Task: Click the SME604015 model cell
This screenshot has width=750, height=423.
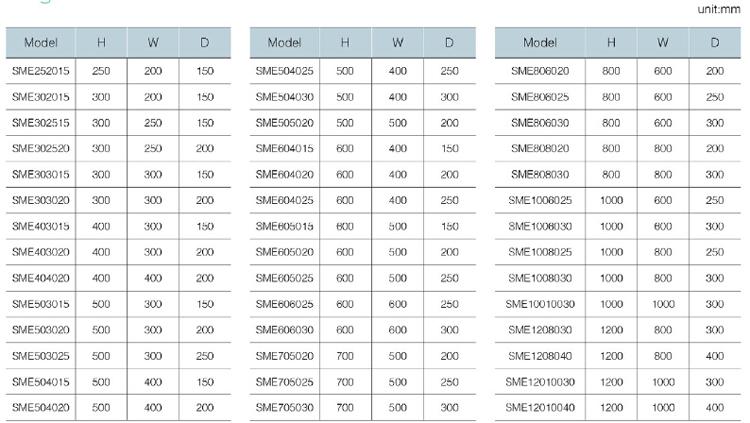Action: click(x=284, y=148)
